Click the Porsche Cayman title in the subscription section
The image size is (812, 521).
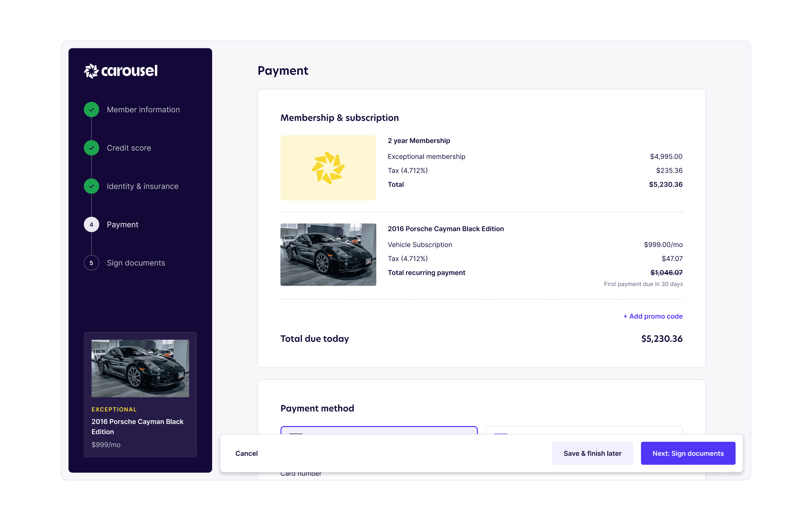click(x=446, y=229)
